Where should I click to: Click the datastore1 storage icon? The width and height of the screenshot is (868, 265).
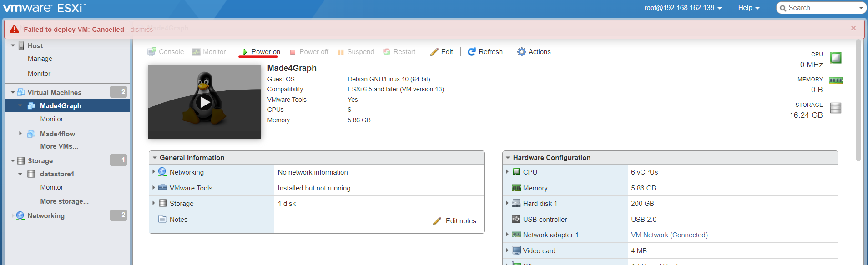[x=31, y=174]
